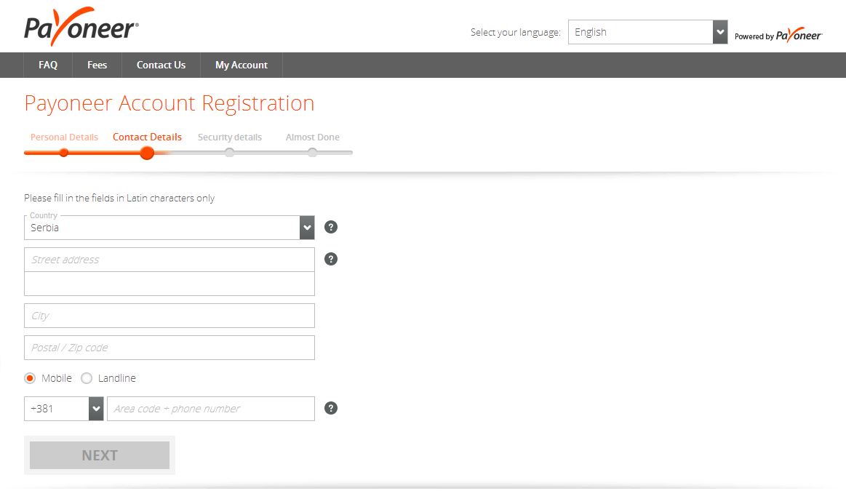Screen dimensions: 846x504
Task: Expand the +381 phone country code dropdown
Action: (x=64, y=409)
